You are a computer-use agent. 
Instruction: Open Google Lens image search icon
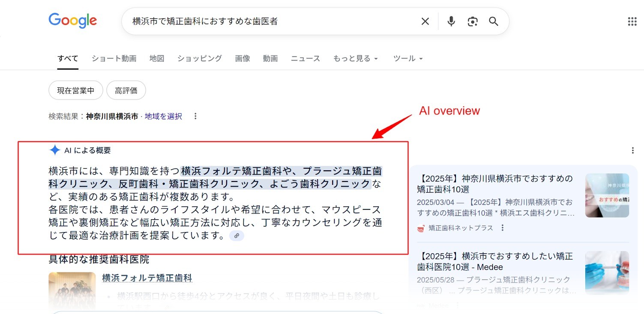pos(473,21)
